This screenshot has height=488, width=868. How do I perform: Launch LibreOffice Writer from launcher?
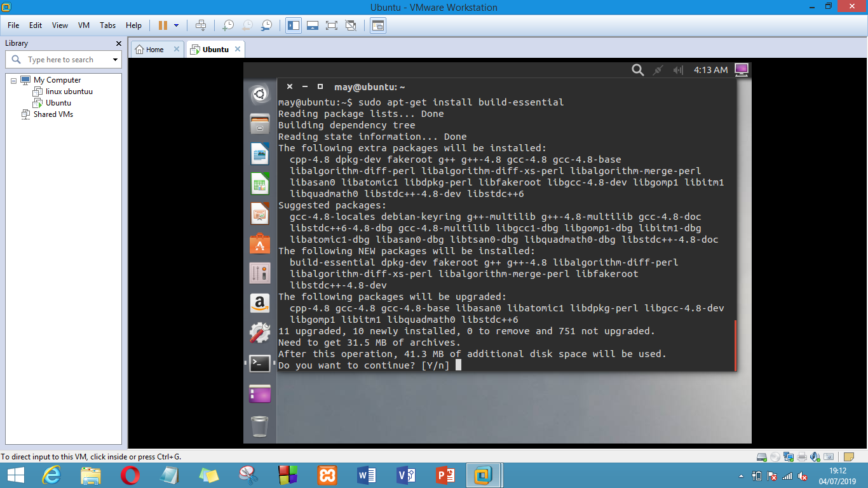tap(259, 154)
